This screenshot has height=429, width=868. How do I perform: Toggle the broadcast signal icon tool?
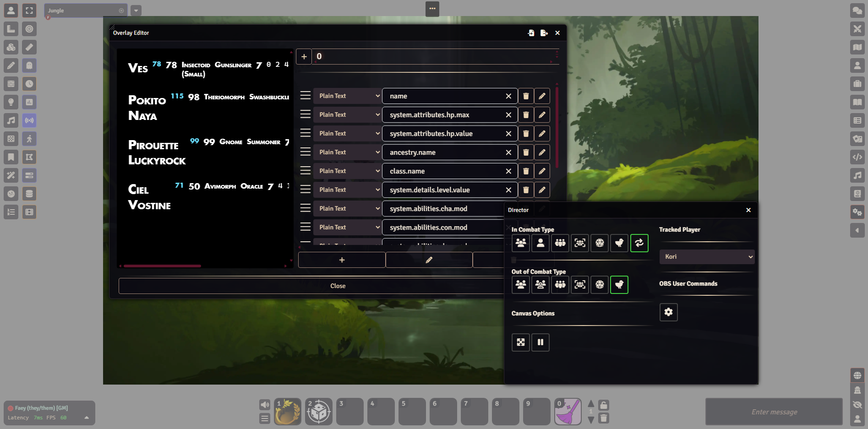point(29,120)
